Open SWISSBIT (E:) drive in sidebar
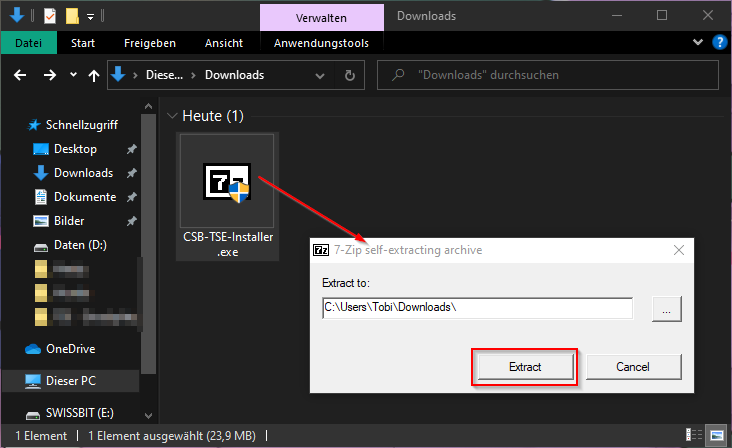Screen dimensions: 732x448 tap(69, 413)
